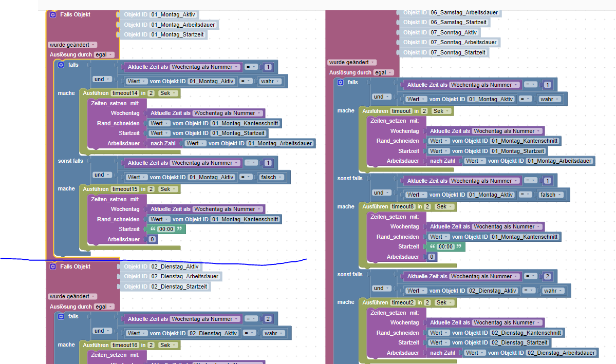Screen dimensions: 616x364
Task: Open falsch dropdown in condition above timeout8
Action: coord(551,195)
